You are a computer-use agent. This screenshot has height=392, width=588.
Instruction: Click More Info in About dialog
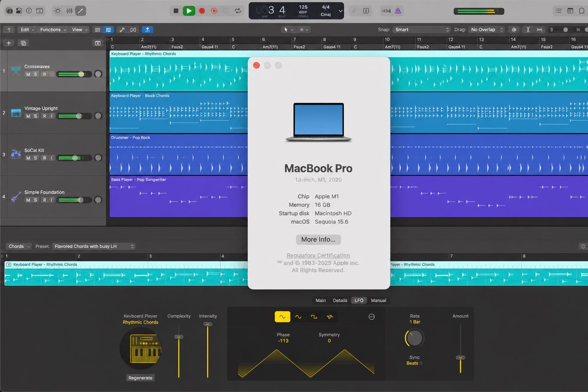click(x=318, y=239)
